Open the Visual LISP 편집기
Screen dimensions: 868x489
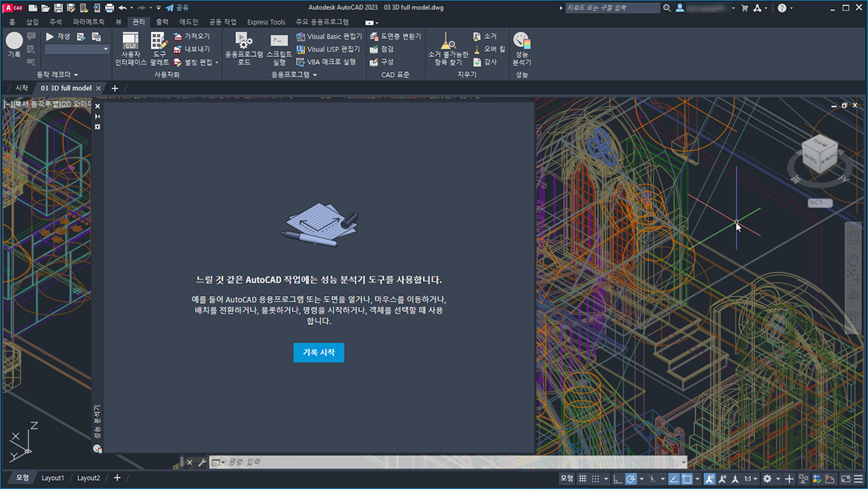329,49
